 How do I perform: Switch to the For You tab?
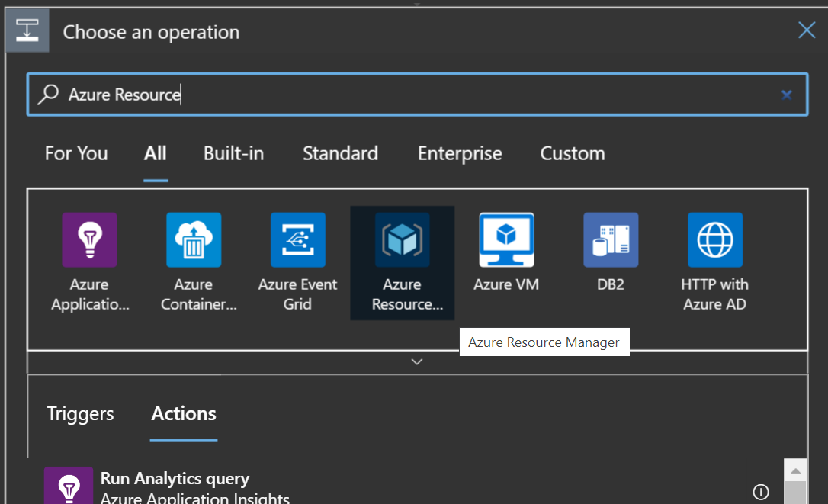(76, 153)
